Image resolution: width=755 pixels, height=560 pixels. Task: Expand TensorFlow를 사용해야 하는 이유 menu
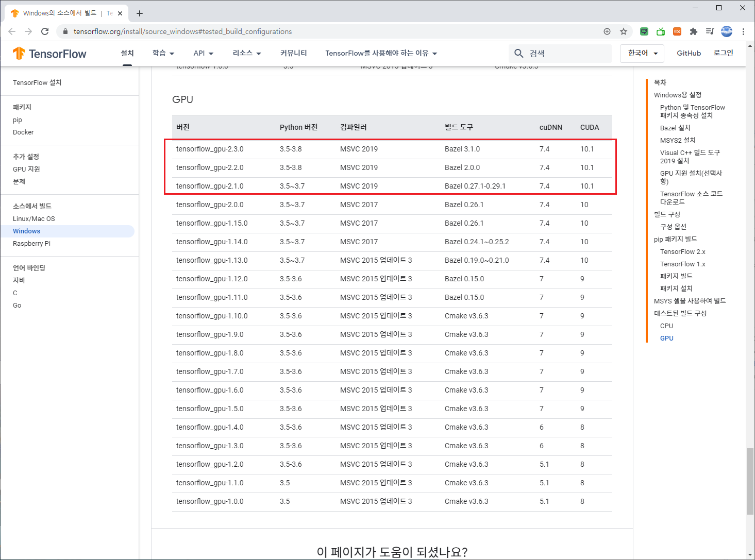pyautogui.click(x=381, y=53)
